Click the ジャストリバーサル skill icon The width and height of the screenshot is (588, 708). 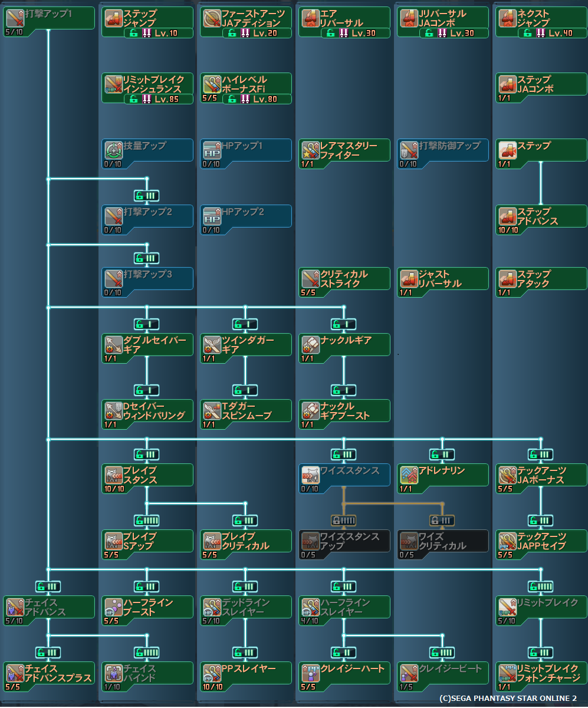click(x=409, y=279)
